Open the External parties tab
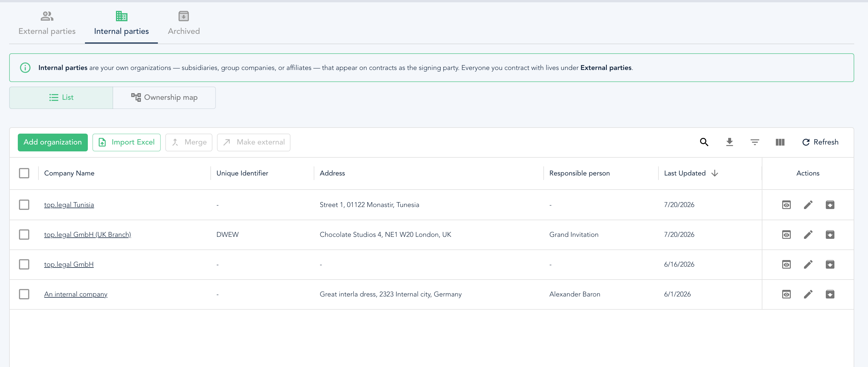Screen dimensions: 868x367 [x=47, y=23]
